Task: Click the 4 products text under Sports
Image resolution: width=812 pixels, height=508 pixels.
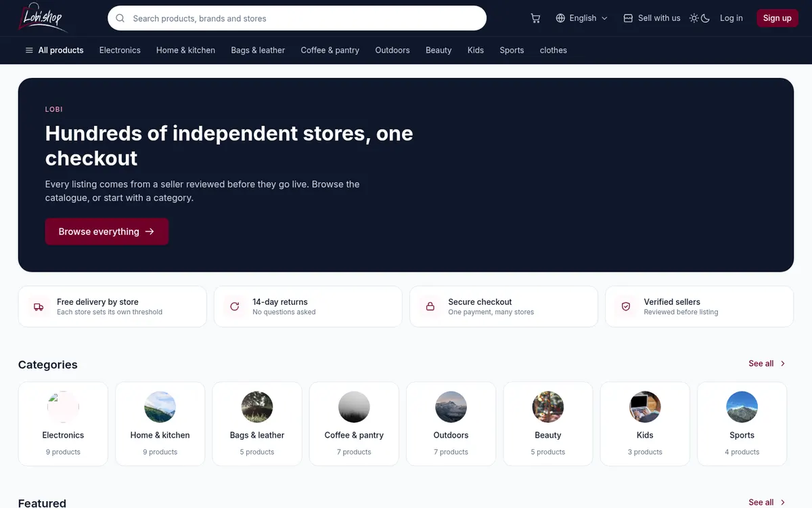Action: point(742,452)
